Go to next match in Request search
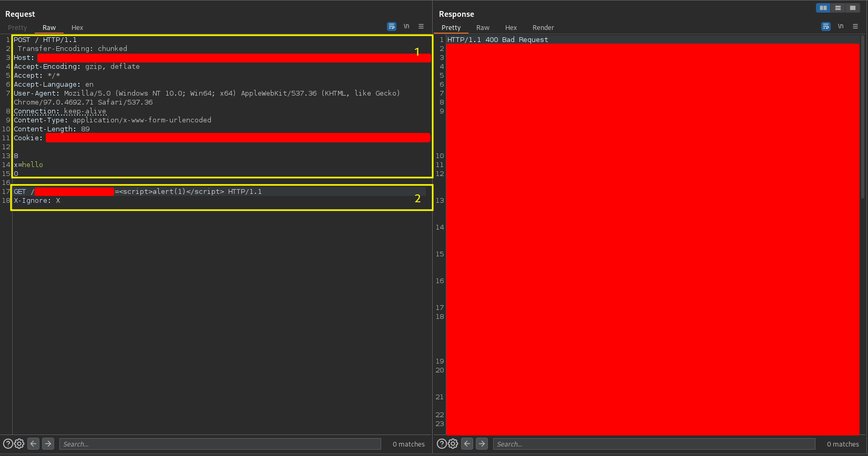Image resolution: width=868 pixels, height=456 pixels. (x=48, y=444)
